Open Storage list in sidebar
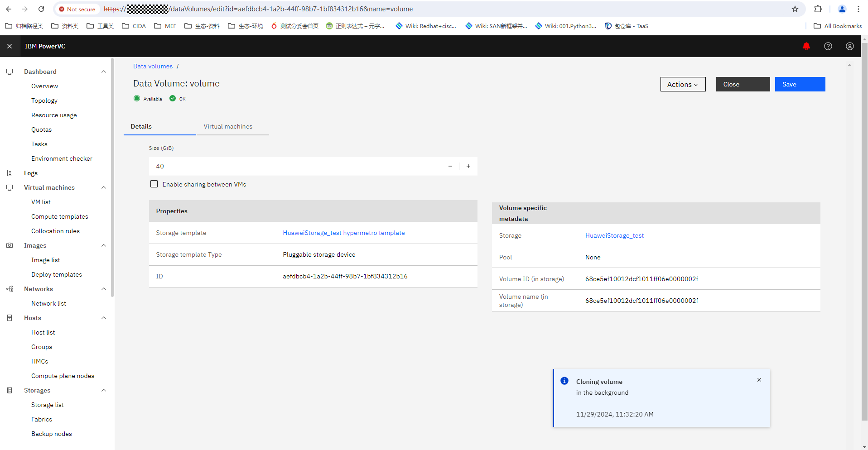This screenshot has height=450, width=868. (47, 405)
